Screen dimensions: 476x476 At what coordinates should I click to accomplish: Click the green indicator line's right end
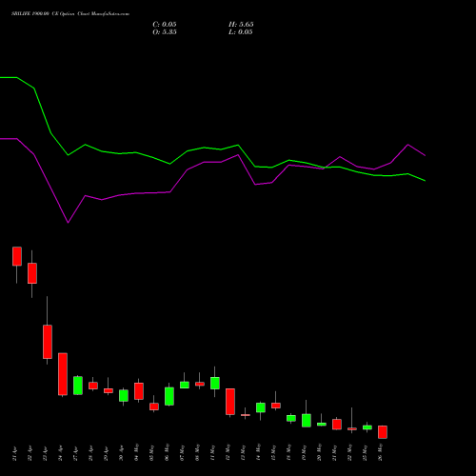(425, 181)
